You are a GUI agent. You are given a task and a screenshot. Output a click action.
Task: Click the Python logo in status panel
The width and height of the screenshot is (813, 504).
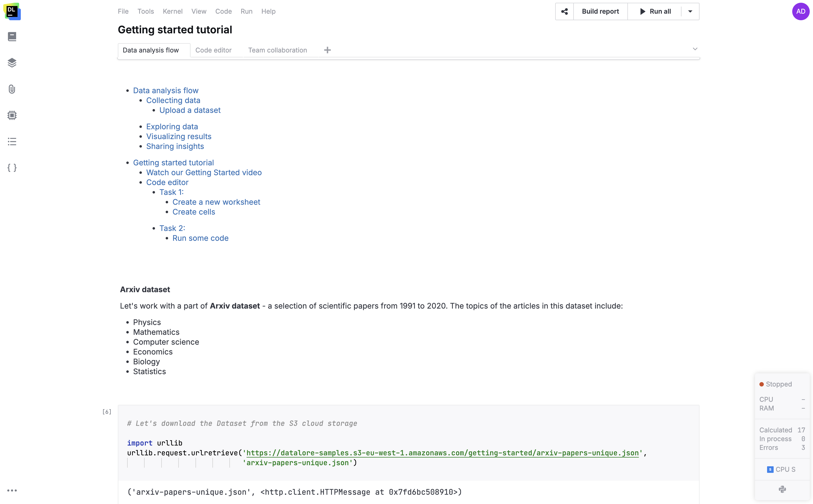(x=782, y=489)
